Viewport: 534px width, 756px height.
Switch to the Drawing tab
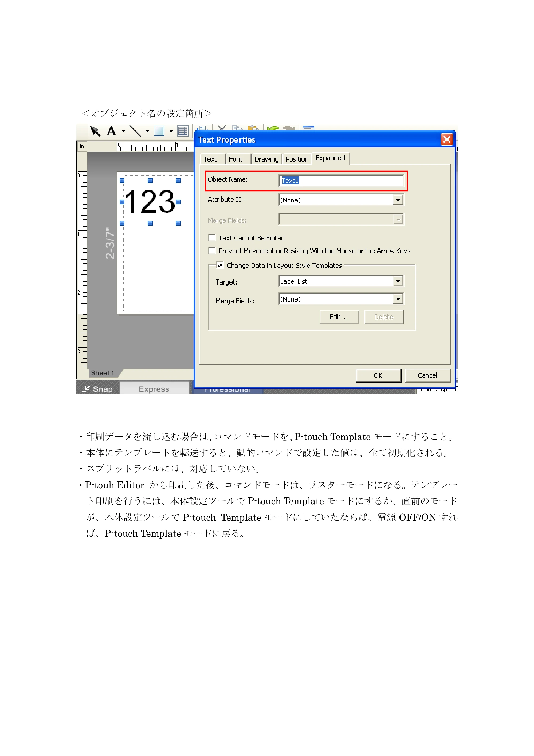pyautogui.click(x=266, y=159)
